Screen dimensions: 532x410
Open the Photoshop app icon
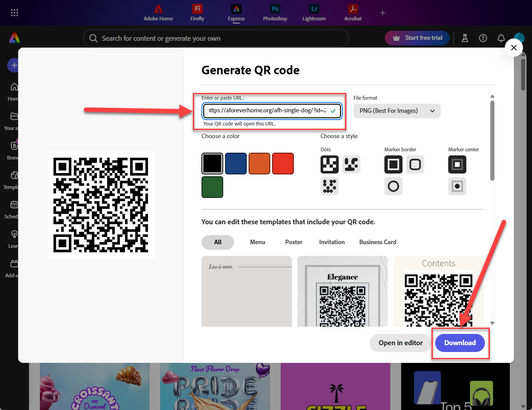pos(275,9)
